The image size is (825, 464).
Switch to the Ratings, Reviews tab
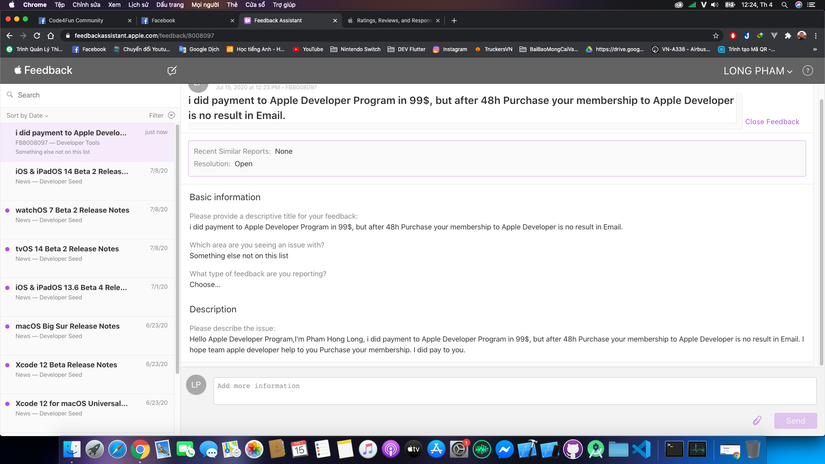[393, 21]
